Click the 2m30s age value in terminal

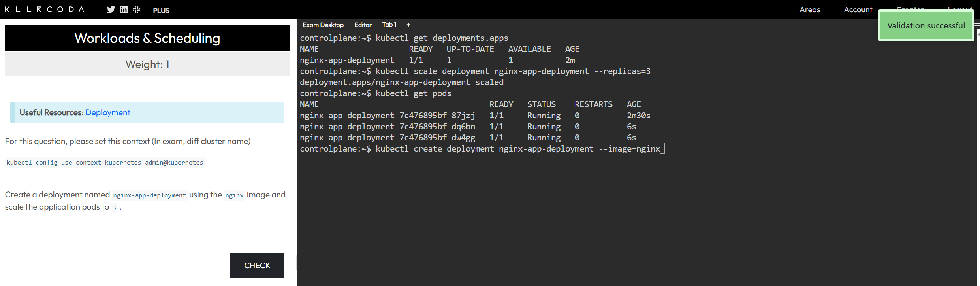coord(638,116)
